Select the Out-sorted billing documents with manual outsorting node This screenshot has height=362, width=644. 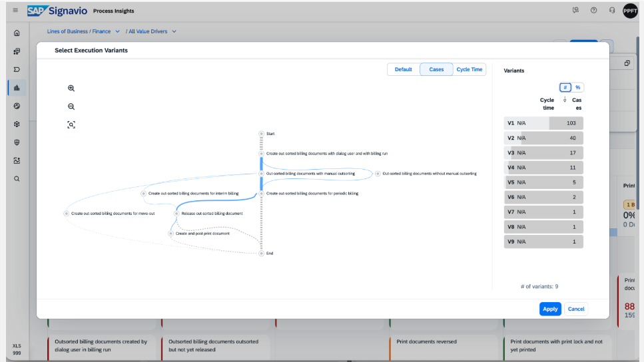pos(261,174)
